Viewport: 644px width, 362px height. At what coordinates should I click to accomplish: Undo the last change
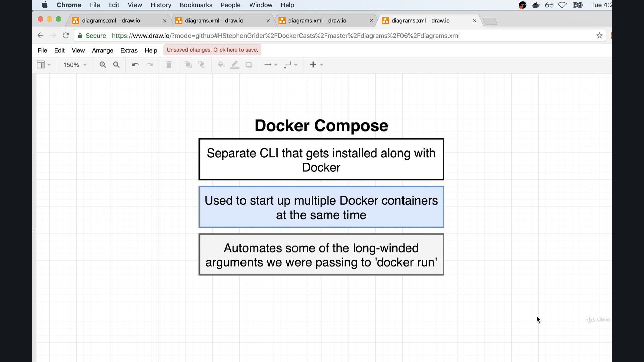tap(135, 65)
